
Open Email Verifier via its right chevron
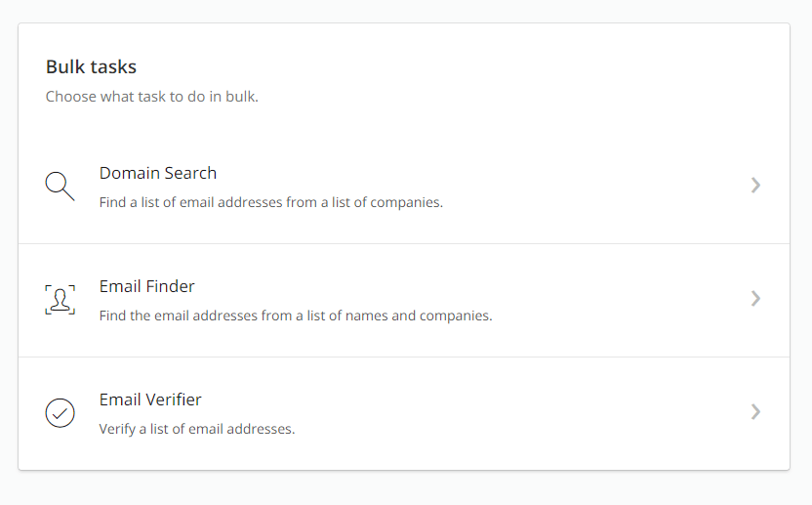[x=755, y=411]
